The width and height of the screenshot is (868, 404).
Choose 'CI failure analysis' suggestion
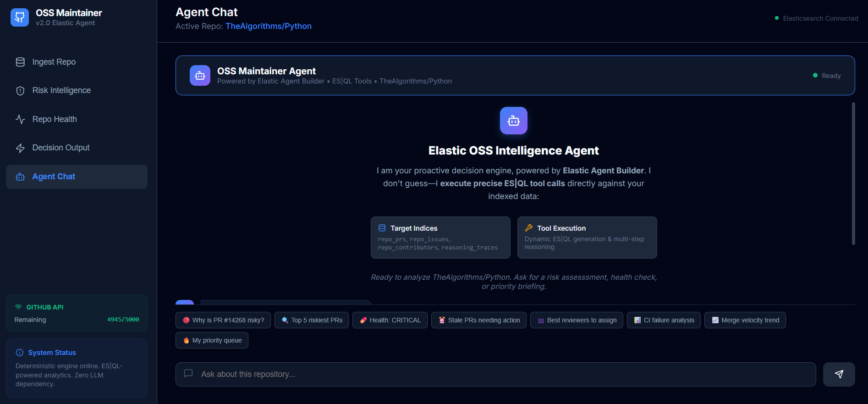(664, 320)
